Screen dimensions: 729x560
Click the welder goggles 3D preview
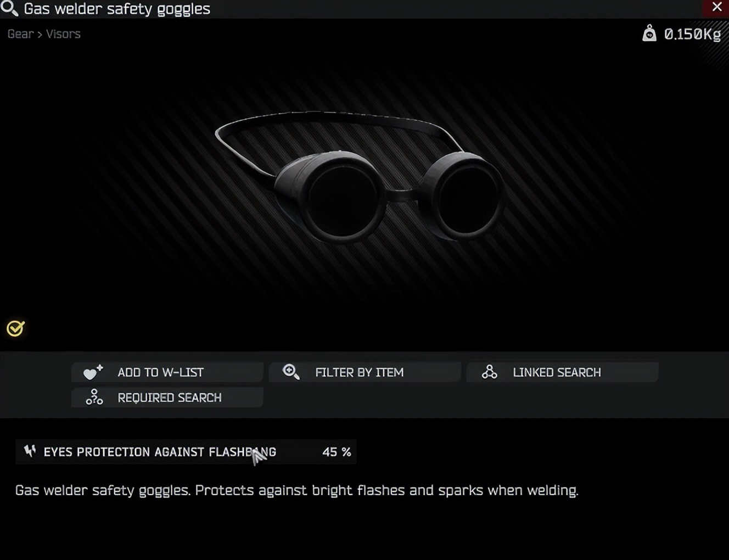pyautogui.click(x=360, y=177)
